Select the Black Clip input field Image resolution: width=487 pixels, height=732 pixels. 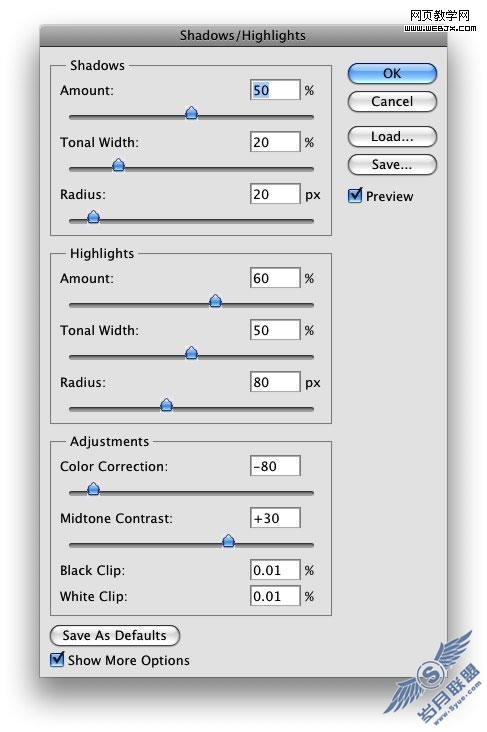275,570
